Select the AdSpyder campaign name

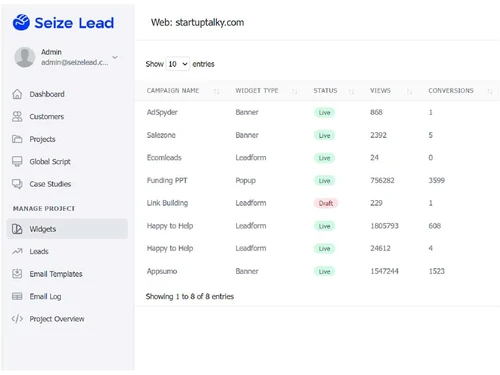click(x=162, y=112)
